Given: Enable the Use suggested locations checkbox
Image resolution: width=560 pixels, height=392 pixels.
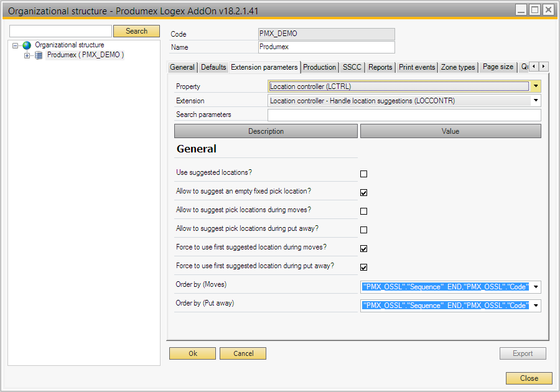Looking at the screenshot, I should click(x=364, y=174).
